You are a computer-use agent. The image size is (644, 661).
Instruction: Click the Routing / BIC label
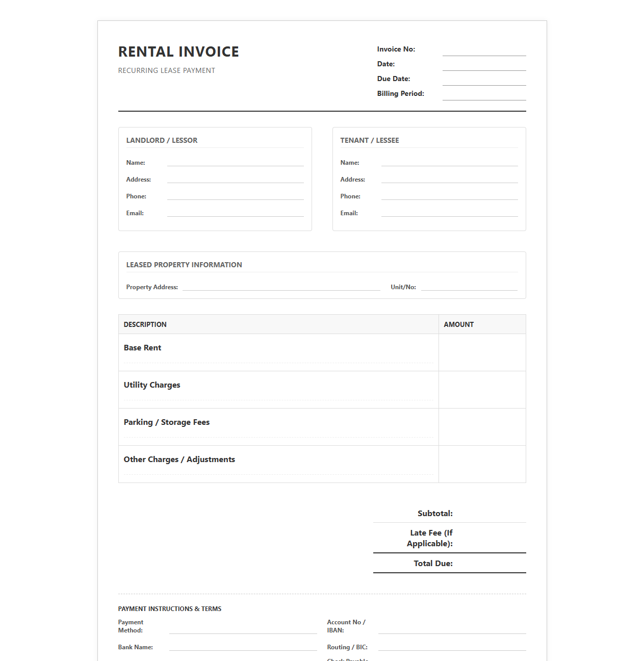tap(347, 647)
